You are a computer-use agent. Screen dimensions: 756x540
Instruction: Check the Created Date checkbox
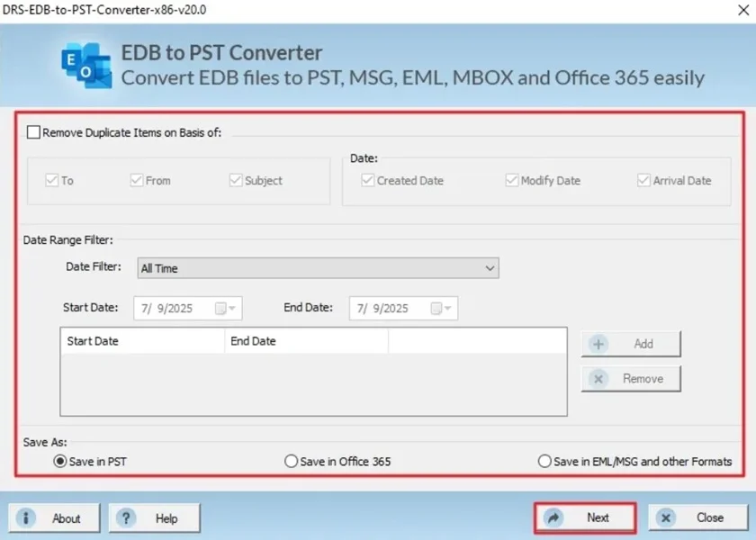click(366, 180)
